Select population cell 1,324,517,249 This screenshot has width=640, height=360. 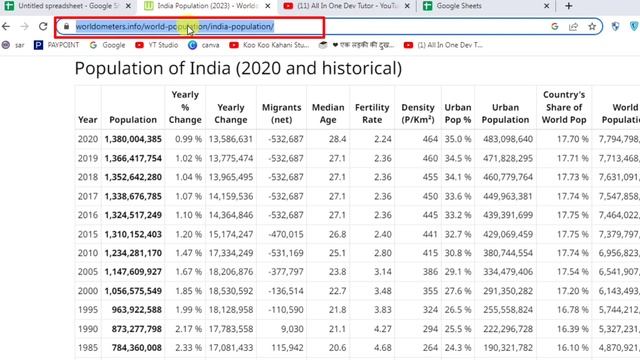coord(133,215)
